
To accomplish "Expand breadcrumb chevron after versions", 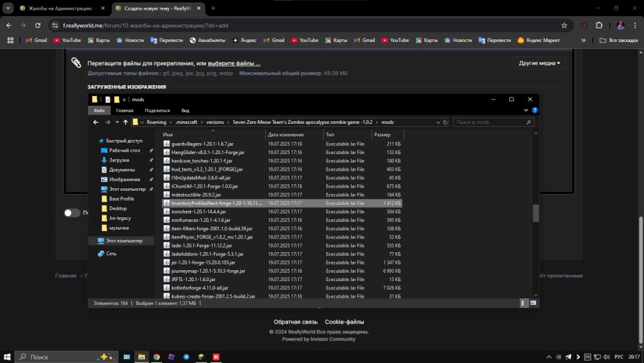I will pyautogui.click(x=228, y=122).
